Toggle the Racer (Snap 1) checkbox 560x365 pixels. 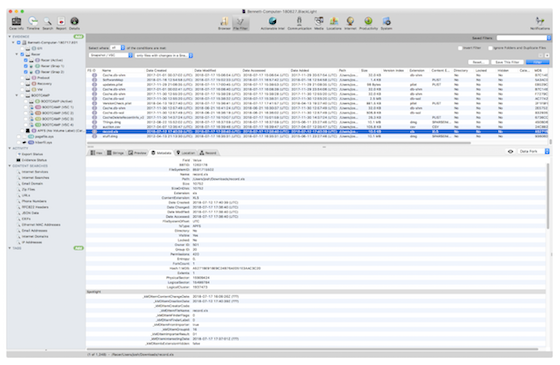(x=26, y=66)
